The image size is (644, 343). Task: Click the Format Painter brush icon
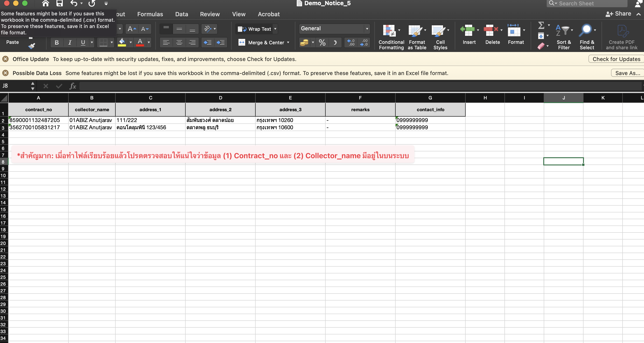pyautogui.click(x=32, y=46)
